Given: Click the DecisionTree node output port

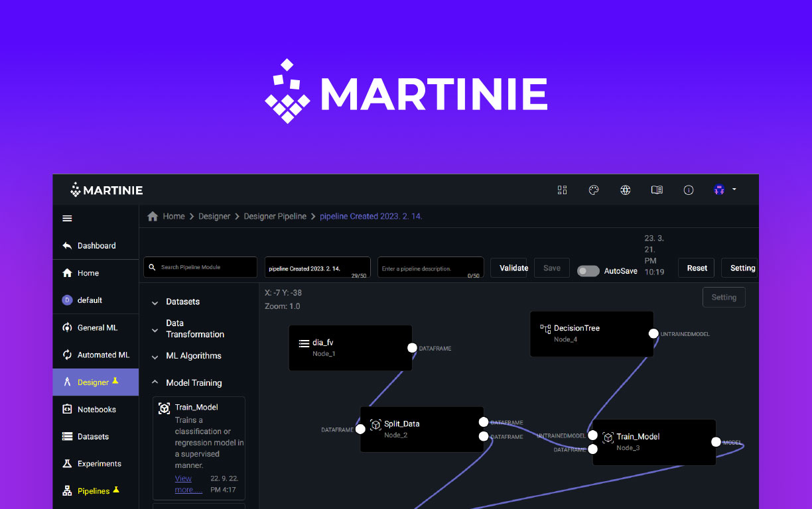Looking at the screenshot, I should (653, 334).
